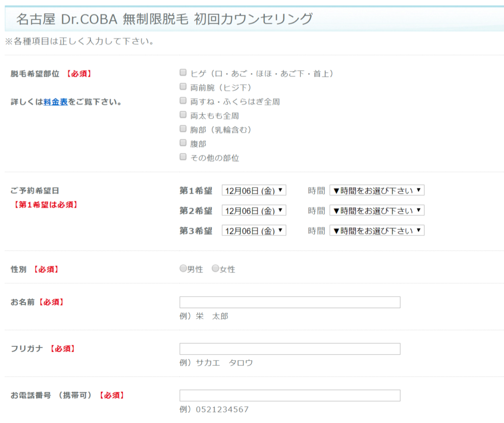Screen dimensions: 504x423
Task: Open the 料金表 link
Action: (55, 102)
